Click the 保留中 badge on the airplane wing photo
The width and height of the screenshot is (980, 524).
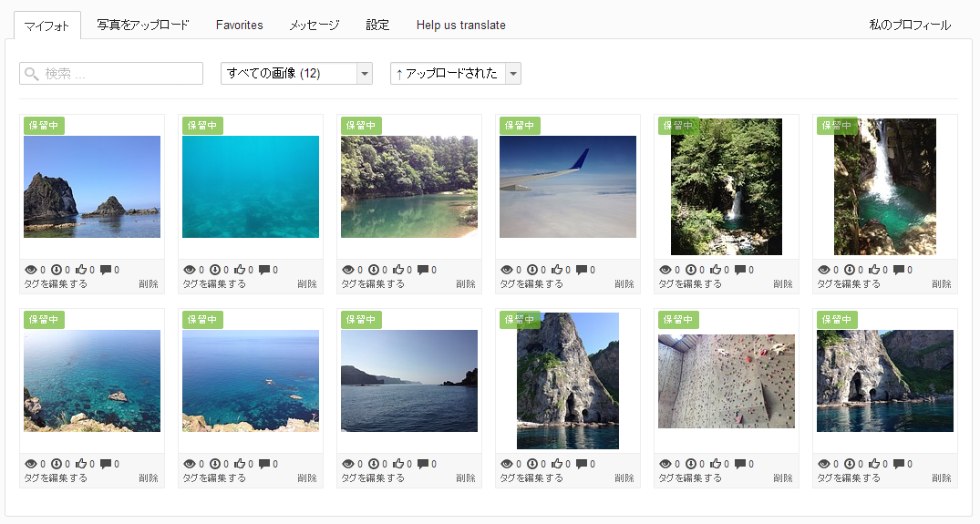pos(520,126)
